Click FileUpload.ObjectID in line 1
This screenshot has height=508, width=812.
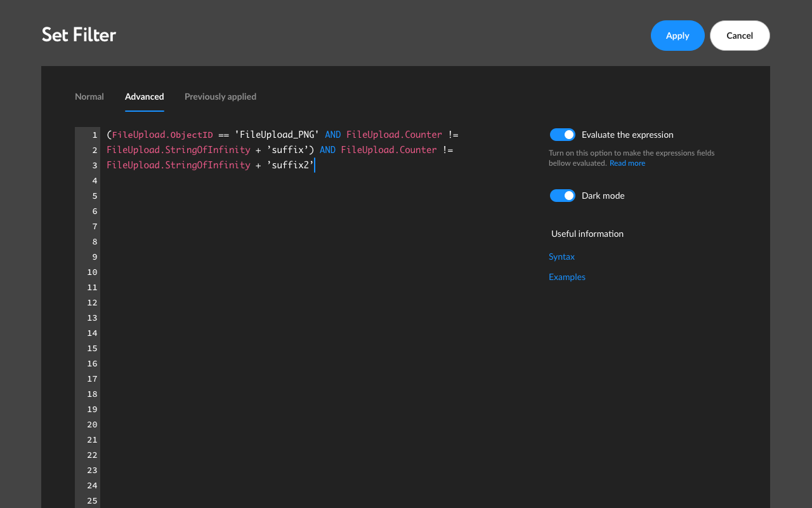click(x=162, y=135)
